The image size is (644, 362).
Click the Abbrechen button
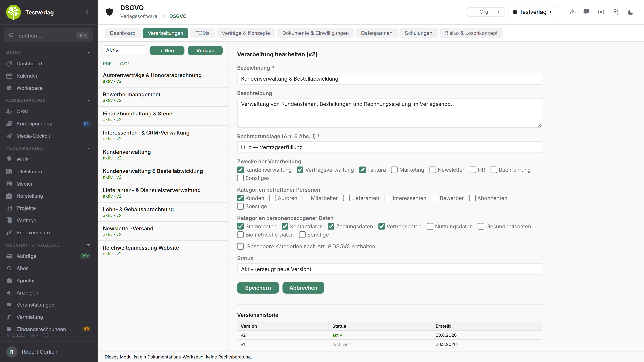click(303, 288)
